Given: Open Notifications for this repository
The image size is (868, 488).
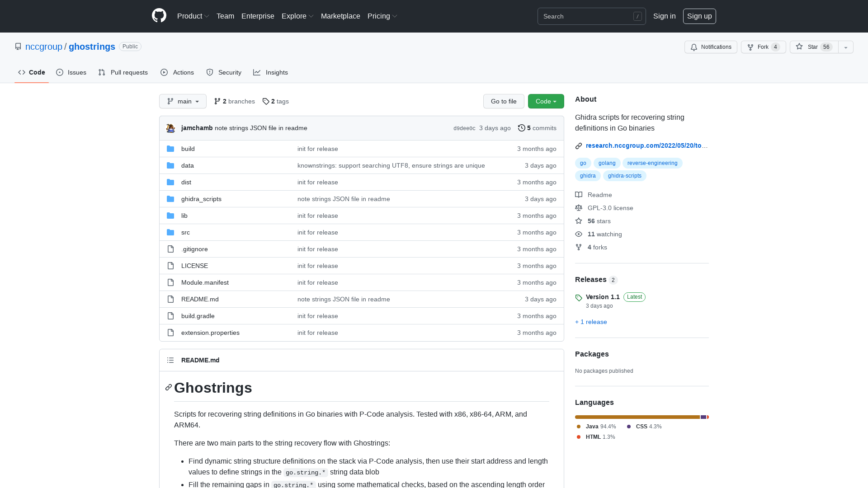Looking at the screenshot, I should (711, 47).
